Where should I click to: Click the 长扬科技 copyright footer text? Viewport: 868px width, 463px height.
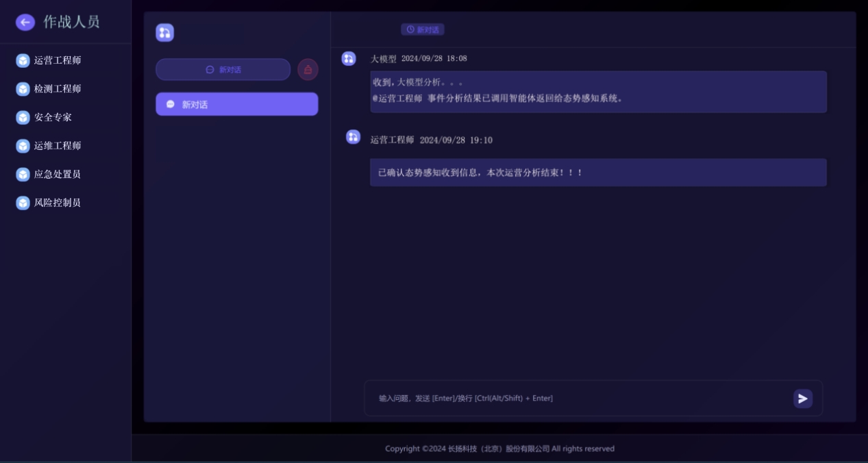click(499, 449)
